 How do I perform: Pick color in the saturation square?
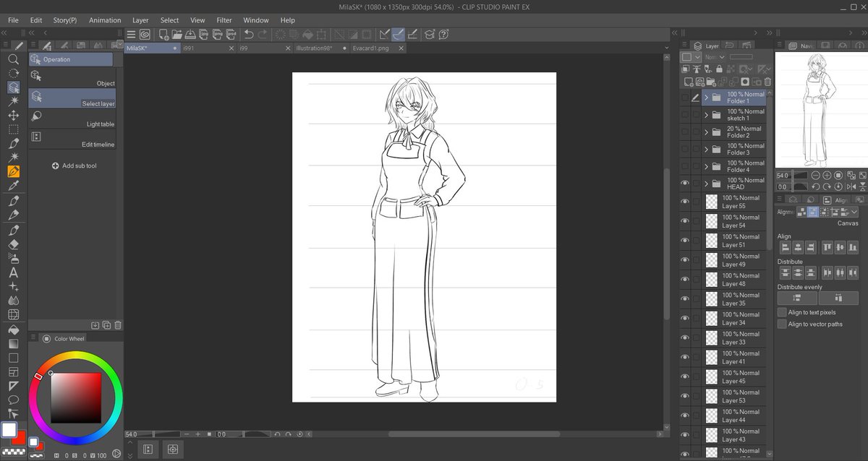click(x=75, y=398)
